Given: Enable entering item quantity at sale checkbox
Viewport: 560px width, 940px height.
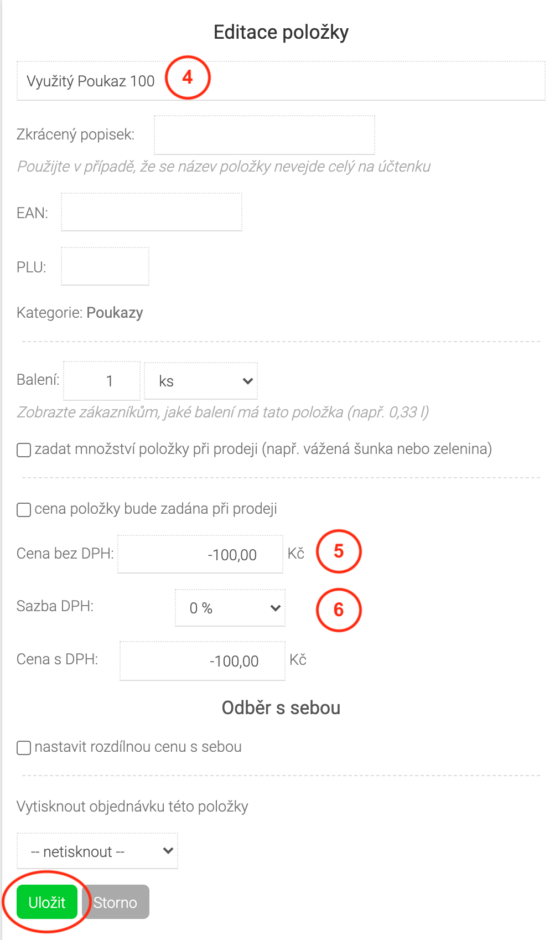Looking at the screenshot, I should (x=24, y=450).
